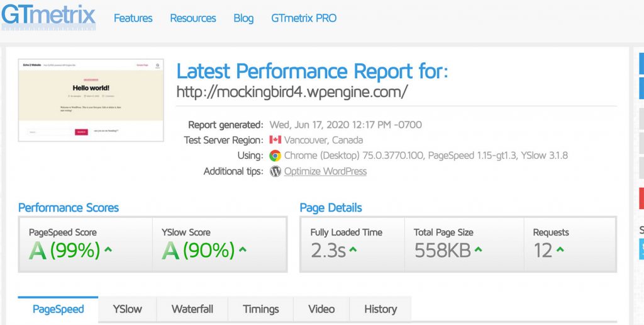Open GTmetrix PRO link
This screenshot has height=325, width=644.
tap(304, 18)
